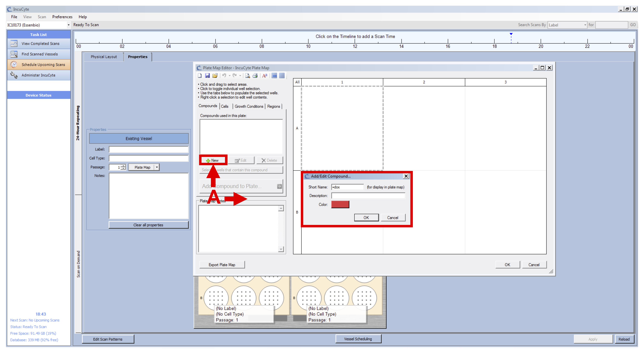Click the IncuCyte logo in the main title bar

pyautogui.click(x=9, y=9)
